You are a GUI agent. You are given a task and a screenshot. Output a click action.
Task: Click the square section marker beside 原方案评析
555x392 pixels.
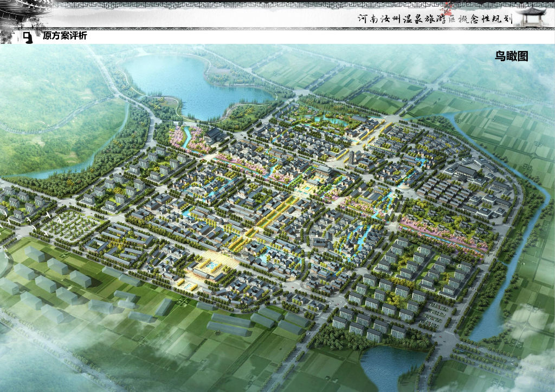point(27,37)
